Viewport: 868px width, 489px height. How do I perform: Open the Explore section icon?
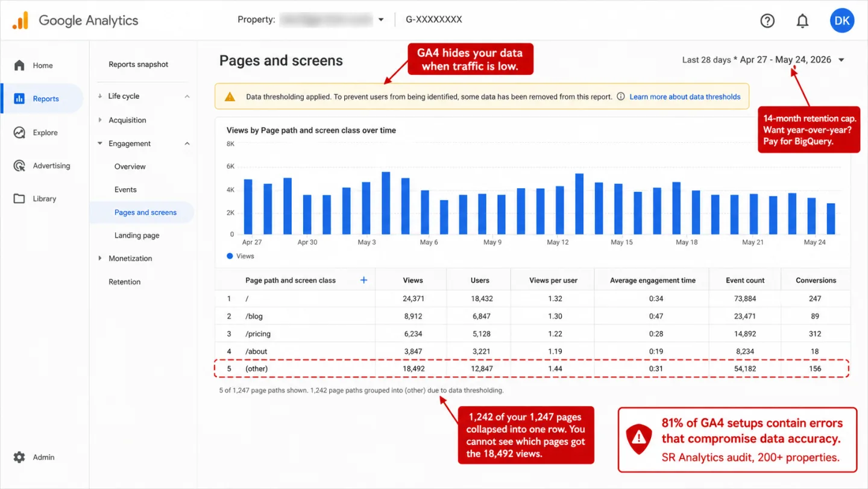(x=19, y=132)
